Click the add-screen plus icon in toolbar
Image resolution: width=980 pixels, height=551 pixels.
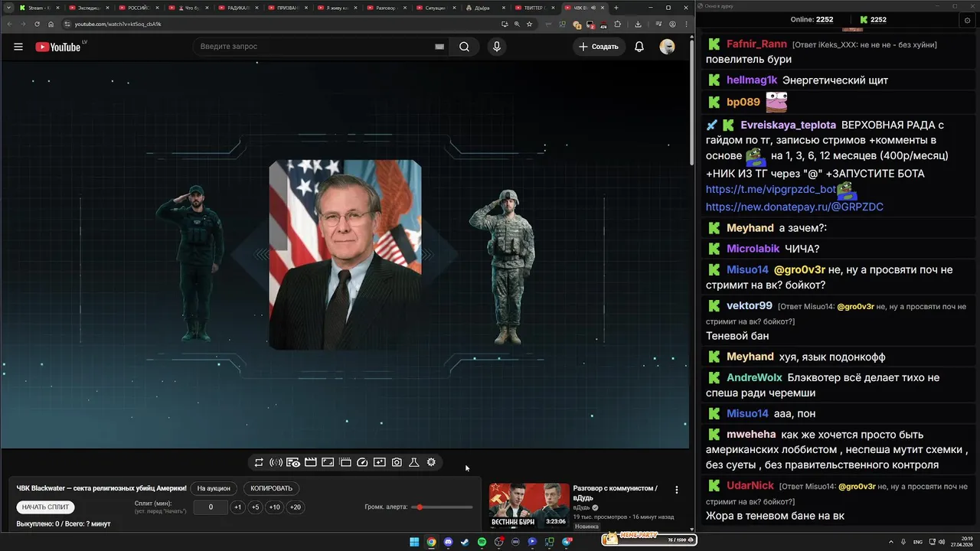[x=380, y=462]
